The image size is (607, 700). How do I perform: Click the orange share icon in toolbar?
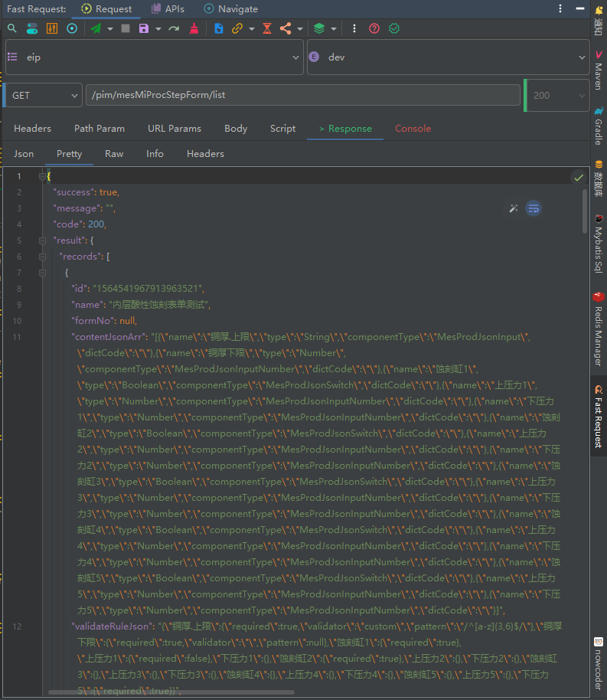click(x=286, y=28)
